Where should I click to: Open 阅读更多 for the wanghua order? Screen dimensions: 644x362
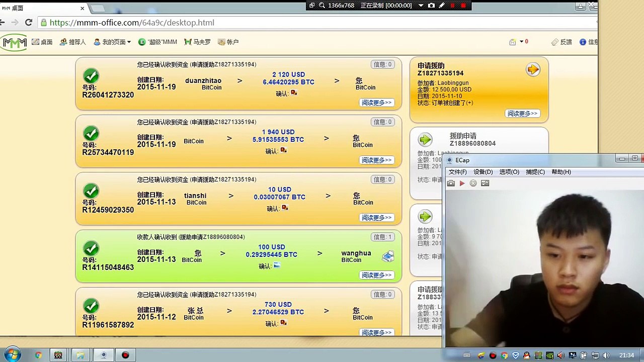click(377, 275)
